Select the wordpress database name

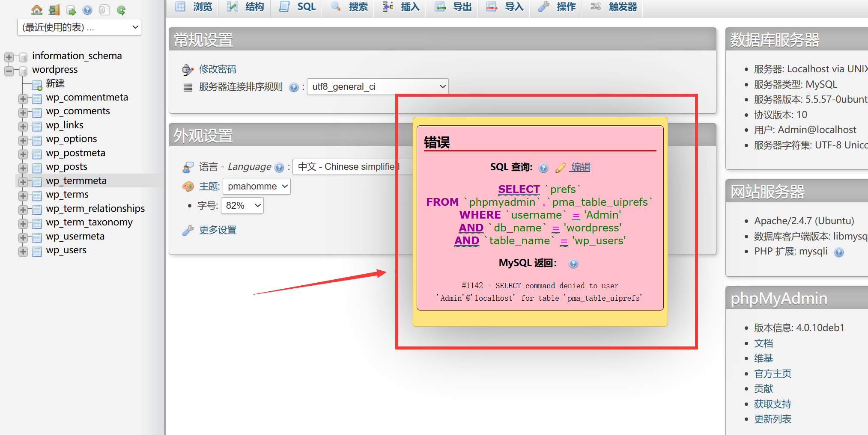(x=55, y=70)
